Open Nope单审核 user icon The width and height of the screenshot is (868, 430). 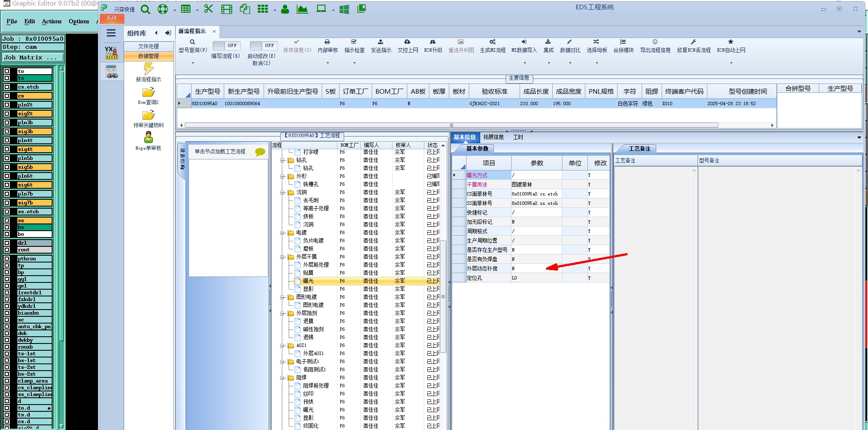148,137
